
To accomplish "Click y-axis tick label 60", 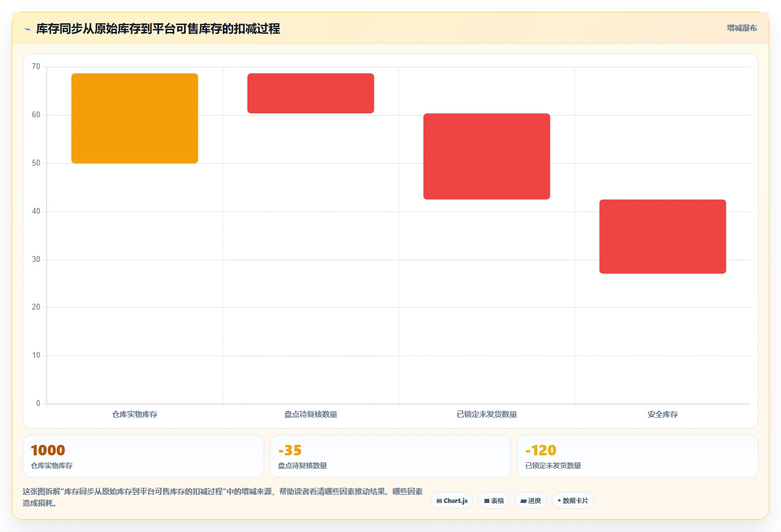I will click(36, 115).
